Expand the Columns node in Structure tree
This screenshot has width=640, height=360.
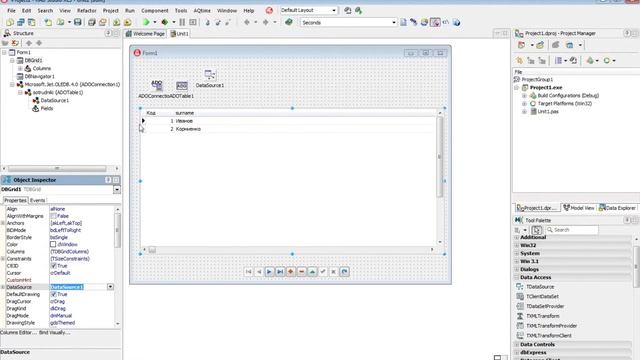click(x=20, y=69)
